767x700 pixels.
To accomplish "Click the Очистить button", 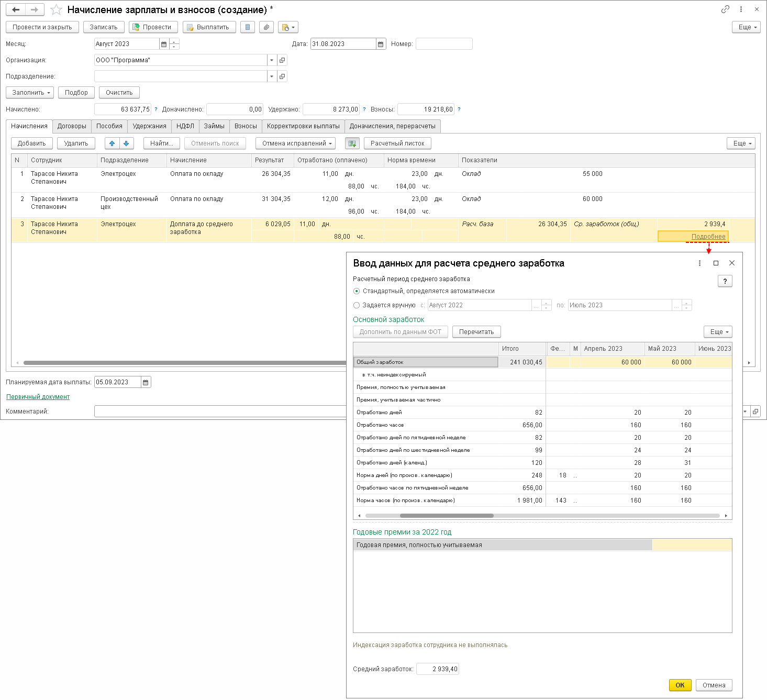I will 119,93.
